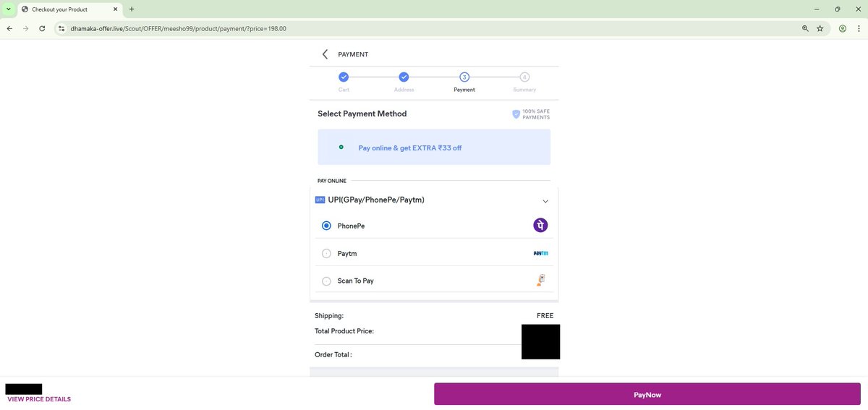Image resolution: width=868 pixels, height=410 pixels.
Task: Open the tab search dropdown arrow
Action: coord(8,9)
